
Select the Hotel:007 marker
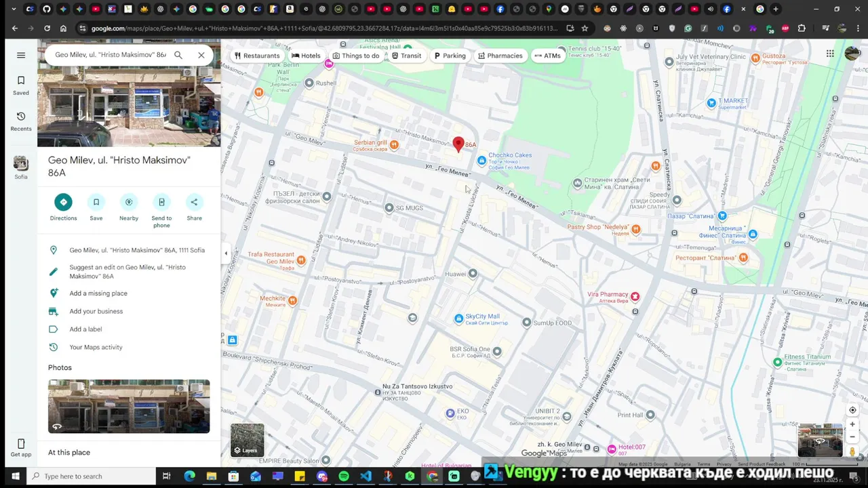click(612, 449)
